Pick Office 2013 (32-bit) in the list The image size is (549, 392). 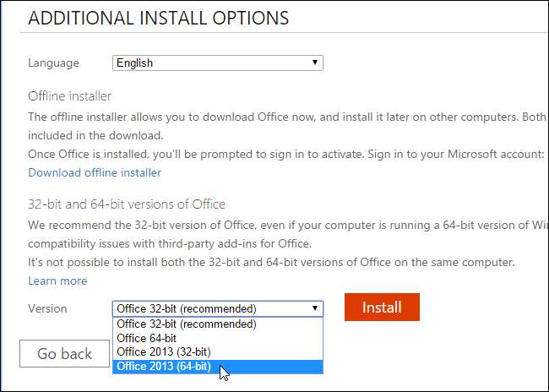[164, 351]
